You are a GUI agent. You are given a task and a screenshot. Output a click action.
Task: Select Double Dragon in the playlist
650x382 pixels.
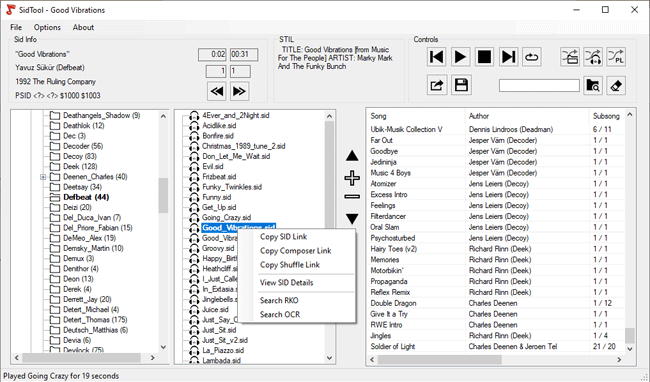click(x=496, y=303)
